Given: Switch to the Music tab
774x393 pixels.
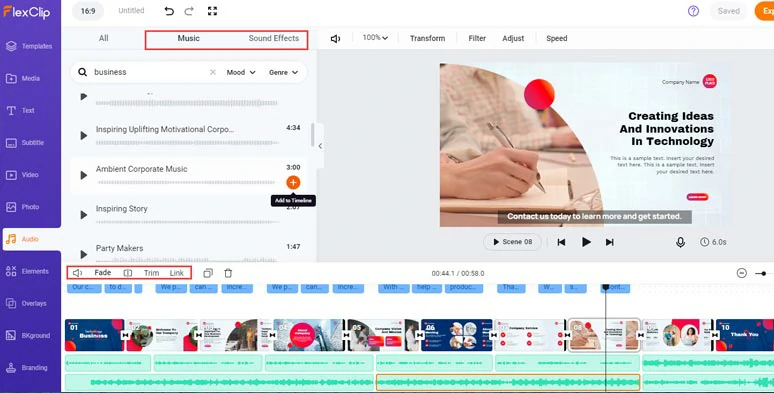Looking at the screenshot, I should point(189,38).
